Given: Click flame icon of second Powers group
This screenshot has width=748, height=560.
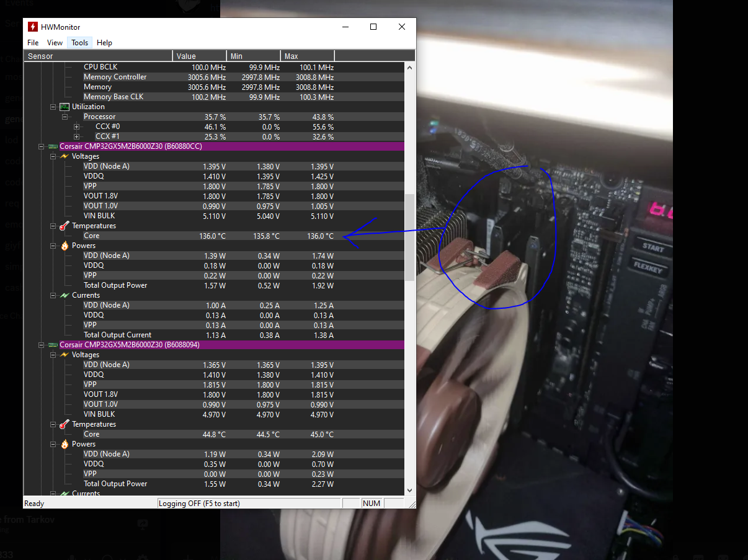Looking at the screenshot, I should 65,444.
